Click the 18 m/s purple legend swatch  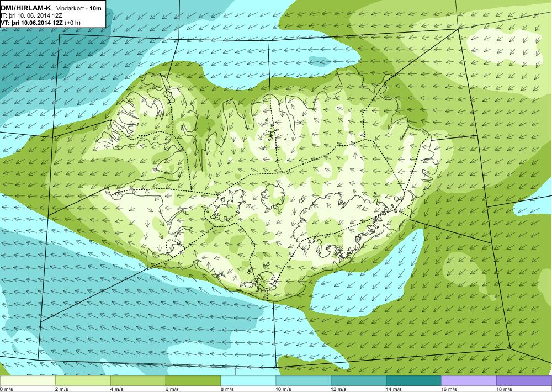[524, 381]
